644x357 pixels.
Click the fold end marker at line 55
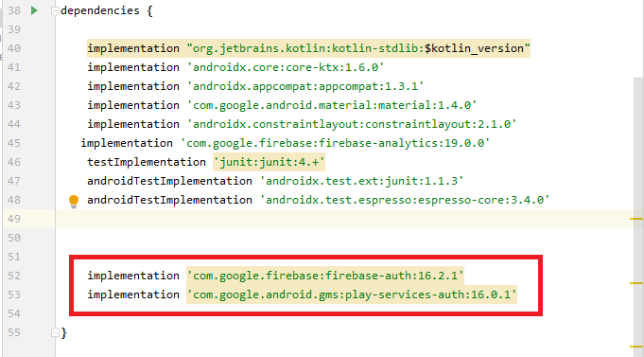point(55,332)
